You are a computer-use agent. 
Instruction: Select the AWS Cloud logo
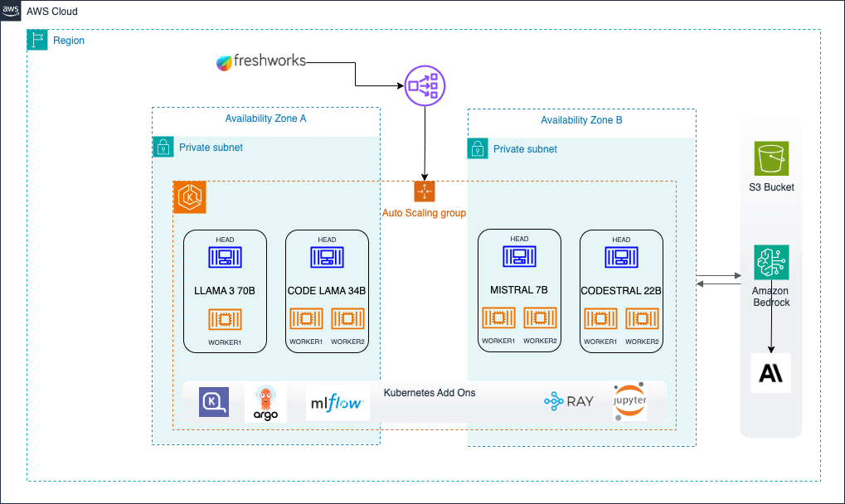(x=10, y=10)
